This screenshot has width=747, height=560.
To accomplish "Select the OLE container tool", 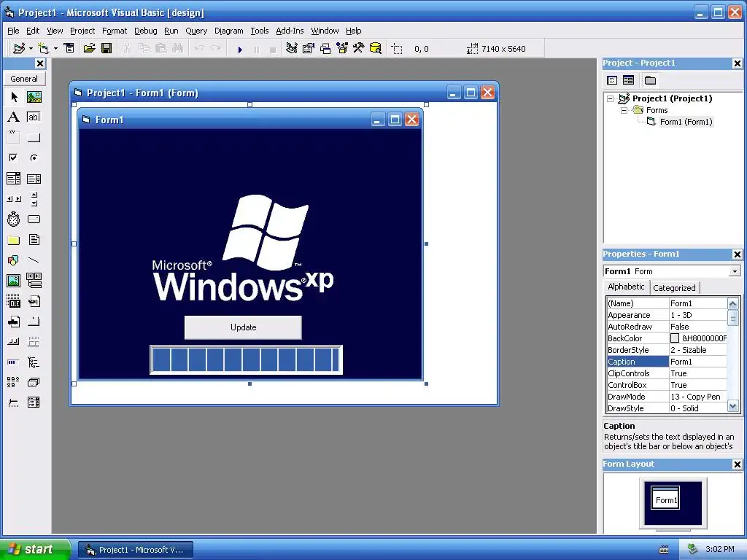I will click(14, 301).
